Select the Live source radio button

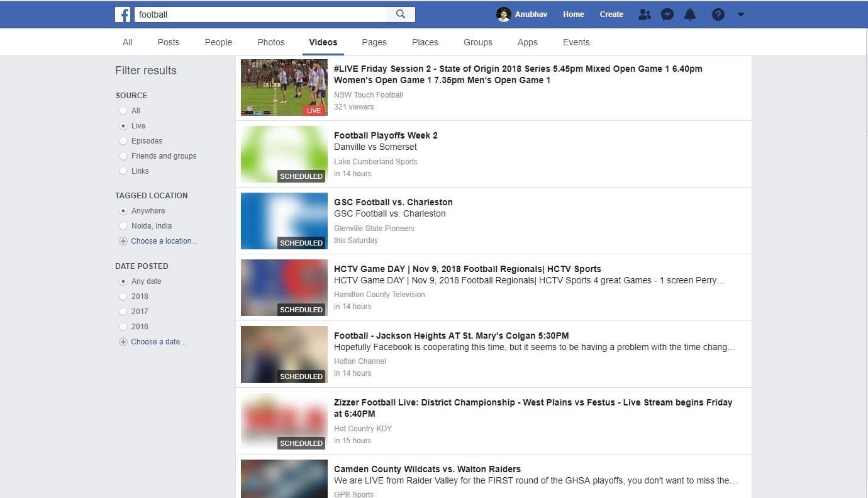click(x=123, y=126)
